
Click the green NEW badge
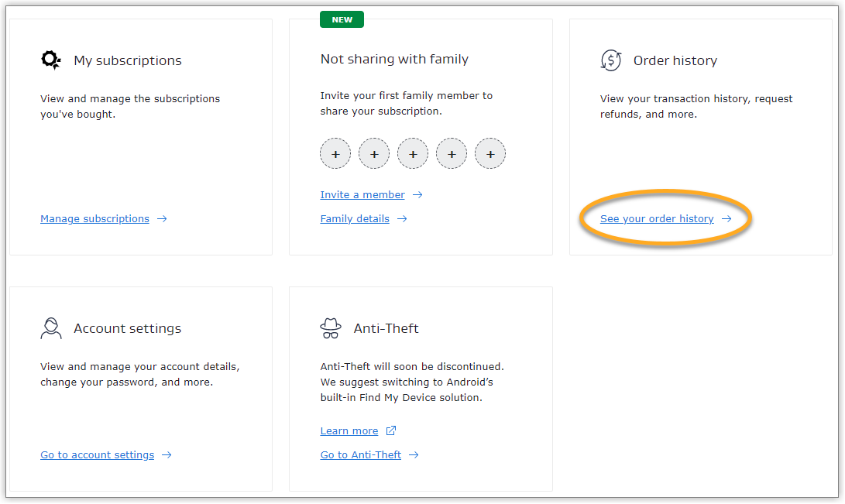(342, 20)
